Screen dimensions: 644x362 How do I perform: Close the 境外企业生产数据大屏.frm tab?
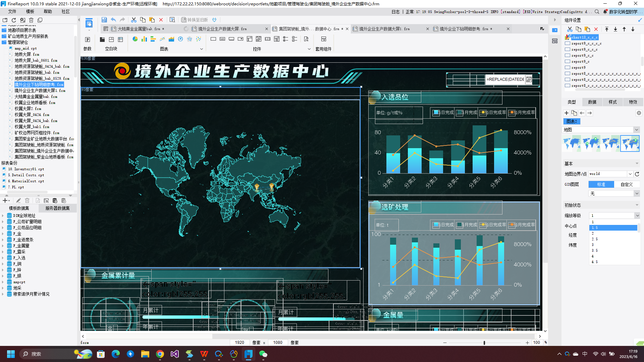[x=267, y=29]
